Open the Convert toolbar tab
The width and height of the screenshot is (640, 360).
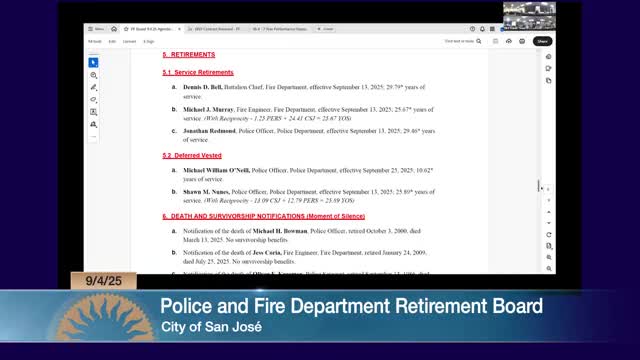pyautogui.click(x=129, y=42)
